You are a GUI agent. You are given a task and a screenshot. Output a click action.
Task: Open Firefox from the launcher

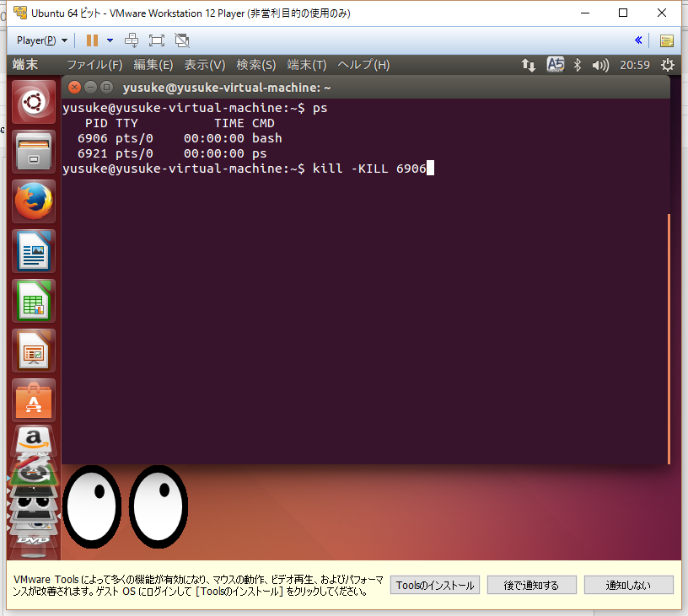click(x=34, y=201)
